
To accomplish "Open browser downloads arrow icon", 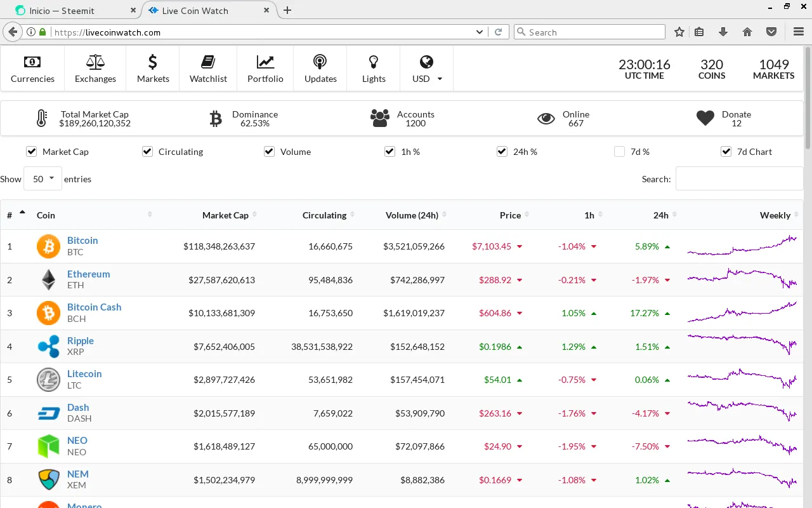I will click(x=723, y=32).
